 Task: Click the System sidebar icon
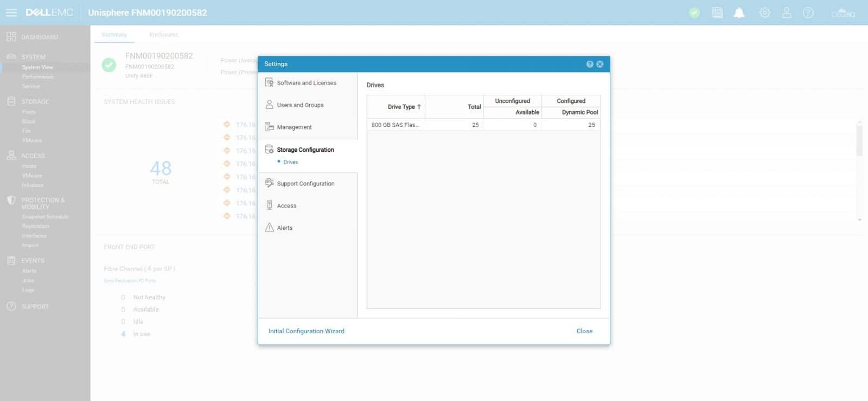pyautogui.click(x=11, y=56)
